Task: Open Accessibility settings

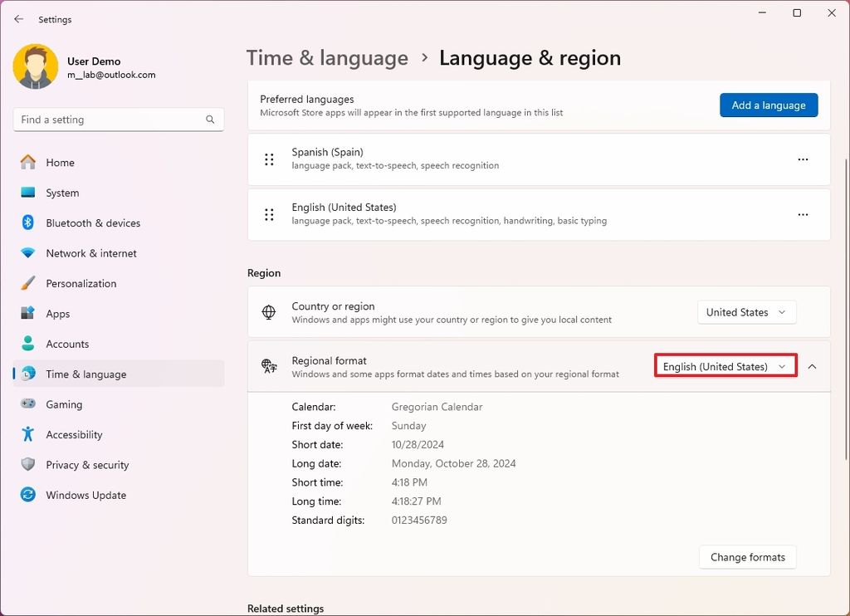Action: click(73, 434)
